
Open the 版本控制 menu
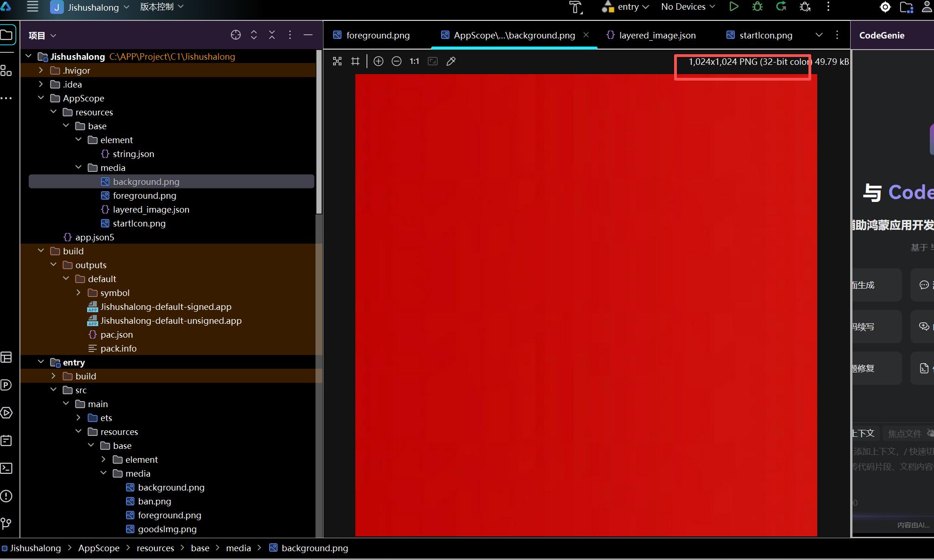162,6
